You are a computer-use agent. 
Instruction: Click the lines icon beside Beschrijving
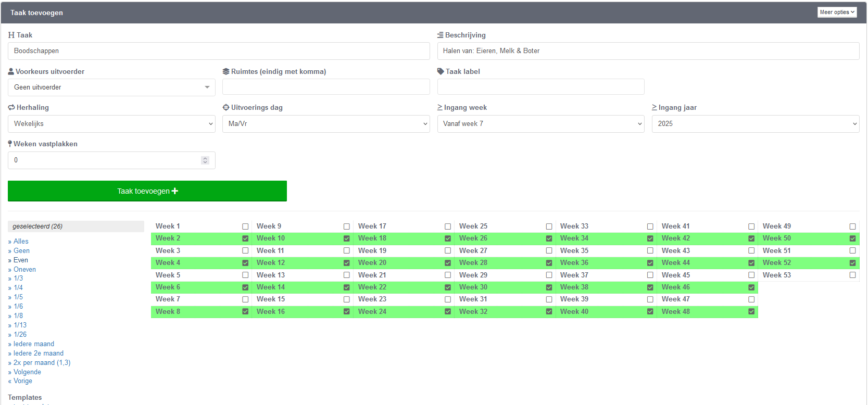coord(440,35)
